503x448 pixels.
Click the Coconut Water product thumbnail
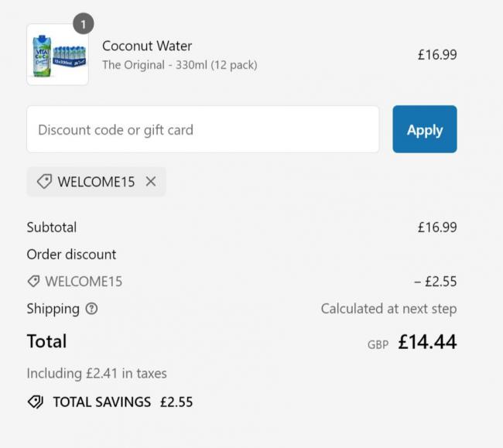click(58, 54)
